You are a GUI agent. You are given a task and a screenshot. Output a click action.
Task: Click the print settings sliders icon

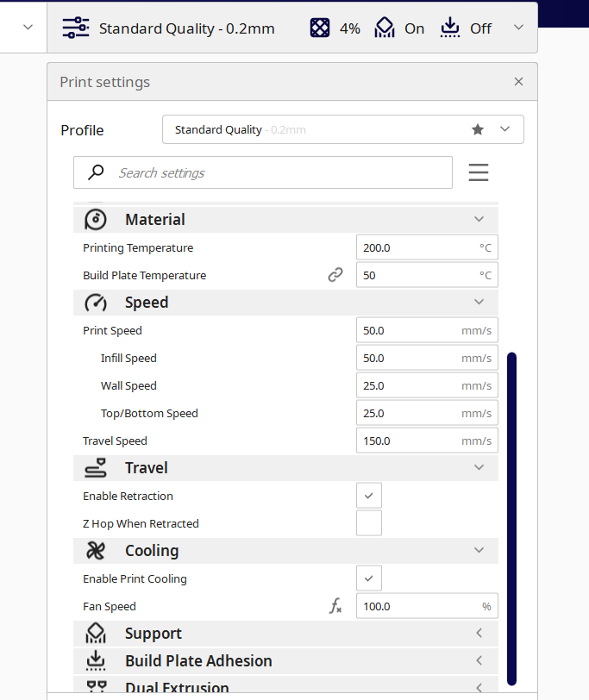point(76,28)
